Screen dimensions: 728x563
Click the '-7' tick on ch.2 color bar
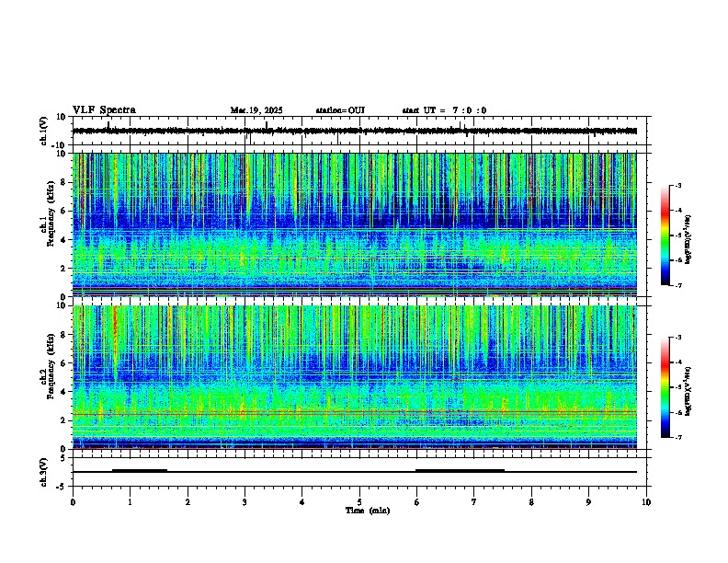click(x=677, y=437)
